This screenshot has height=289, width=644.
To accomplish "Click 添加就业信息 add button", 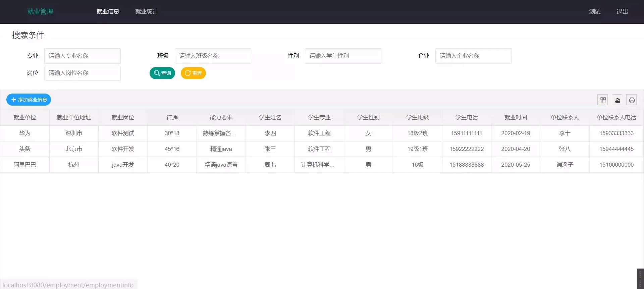I will pyautogui.click(x=29, y=100).
